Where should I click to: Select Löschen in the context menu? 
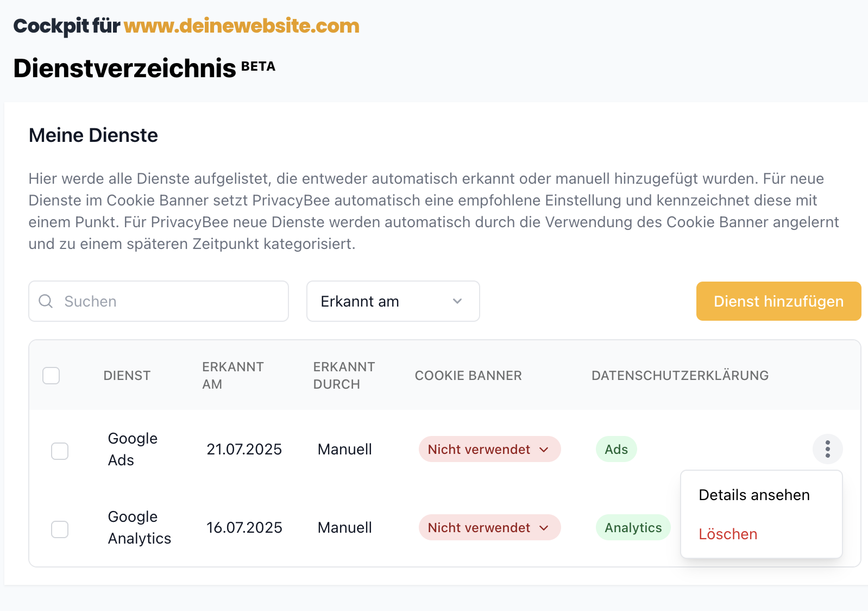728,534
